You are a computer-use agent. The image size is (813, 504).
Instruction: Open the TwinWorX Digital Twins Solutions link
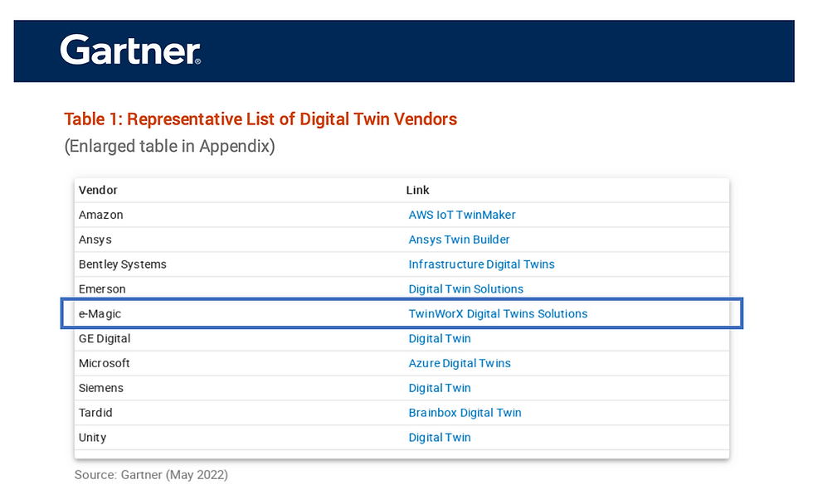coord(498,314)
